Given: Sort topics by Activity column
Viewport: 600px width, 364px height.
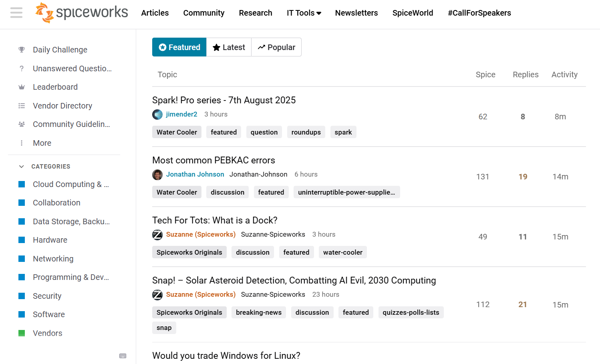Looking at the screenshot, I should coord(564,74).
